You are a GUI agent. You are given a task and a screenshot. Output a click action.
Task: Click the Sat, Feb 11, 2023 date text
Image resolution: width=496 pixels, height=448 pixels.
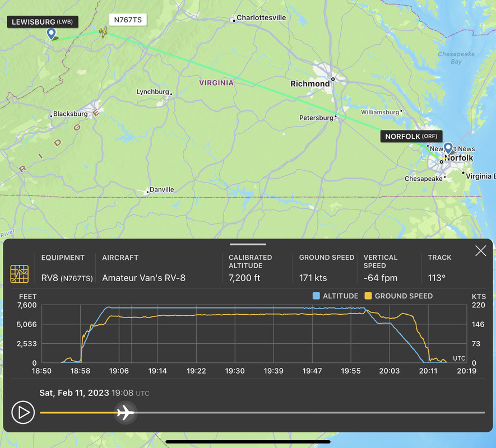click(x=74, y=393)
